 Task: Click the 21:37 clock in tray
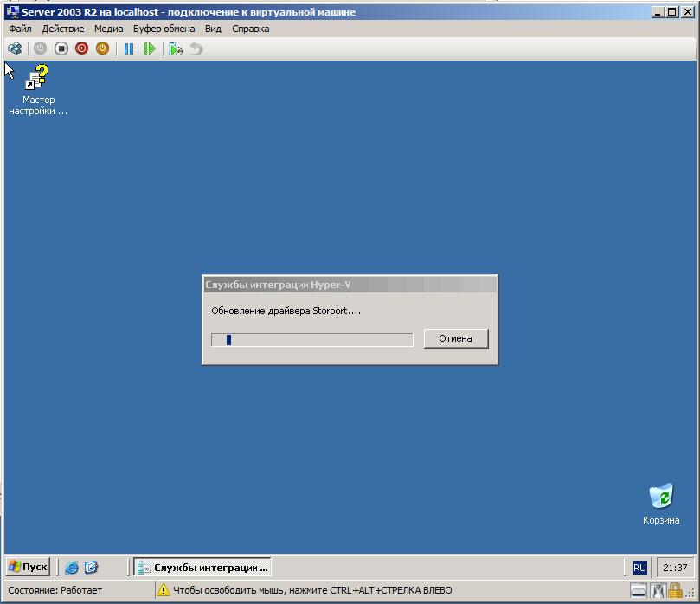675,568
